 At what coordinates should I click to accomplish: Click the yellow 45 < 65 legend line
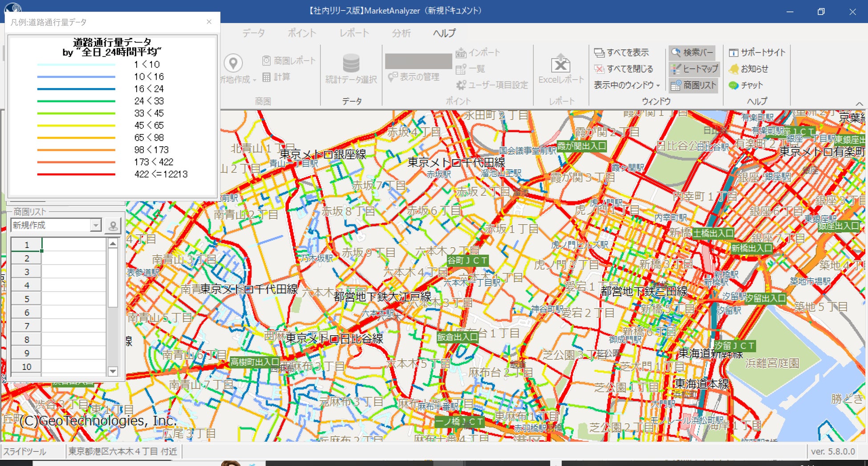[x=76, y=125]
